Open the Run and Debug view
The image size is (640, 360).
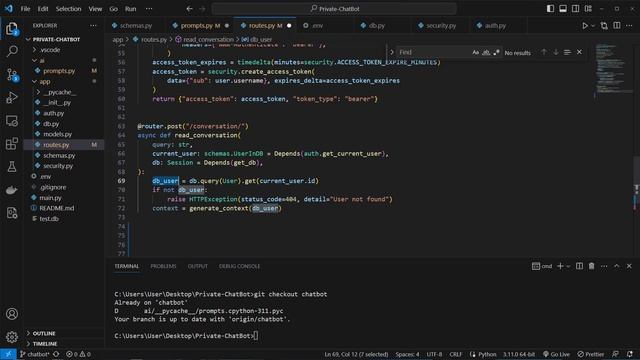[x=12, y=98]
